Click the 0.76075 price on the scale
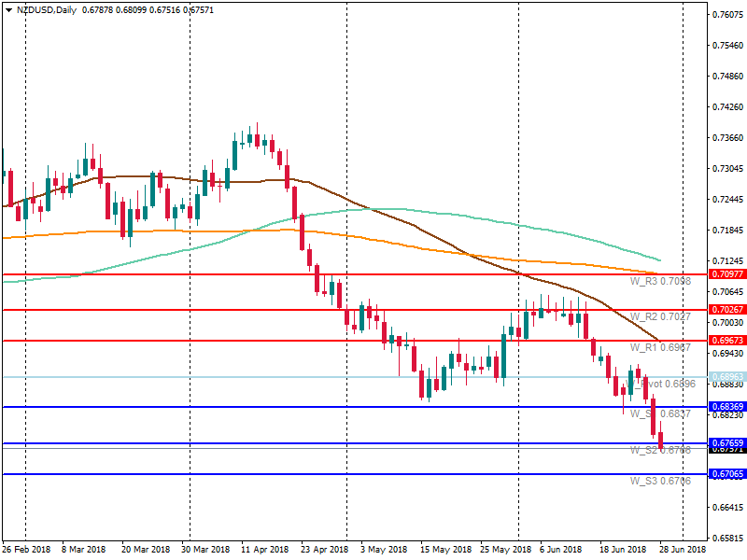The width and height of the screenshot is (747, 560). 726,15
